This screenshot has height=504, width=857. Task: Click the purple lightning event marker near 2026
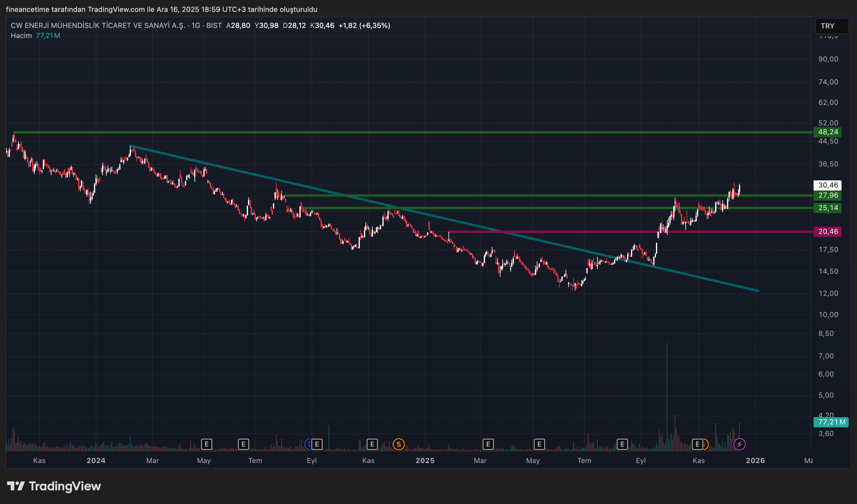[740, 444]
